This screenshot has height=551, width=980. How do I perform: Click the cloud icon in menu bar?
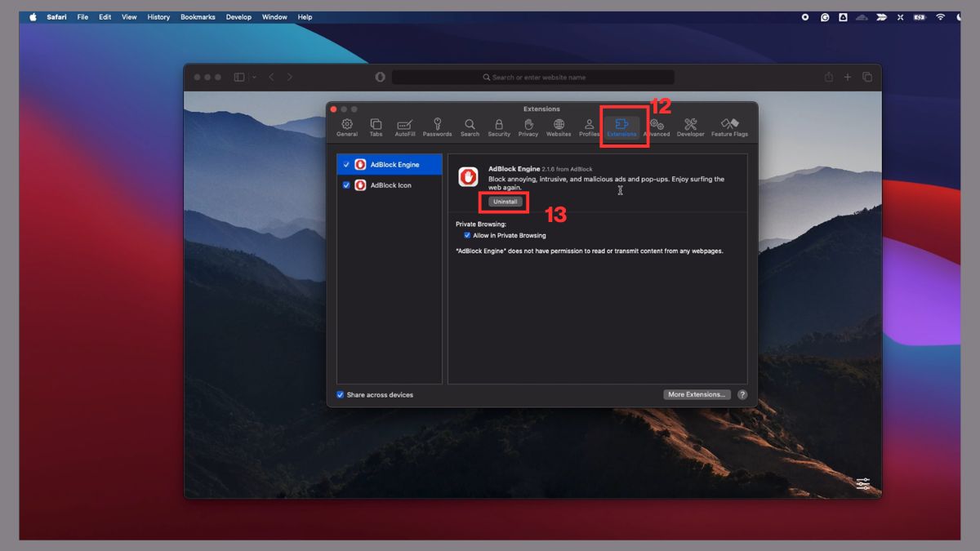[862, 17]
